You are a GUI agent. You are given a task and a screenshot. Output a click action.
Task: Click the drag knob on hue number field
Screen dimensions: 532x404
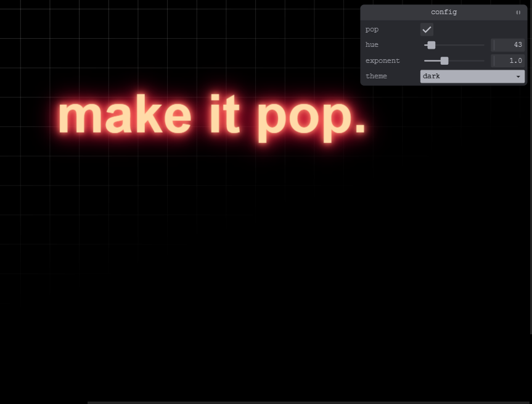pyautogui.click(x=494, y=45)
